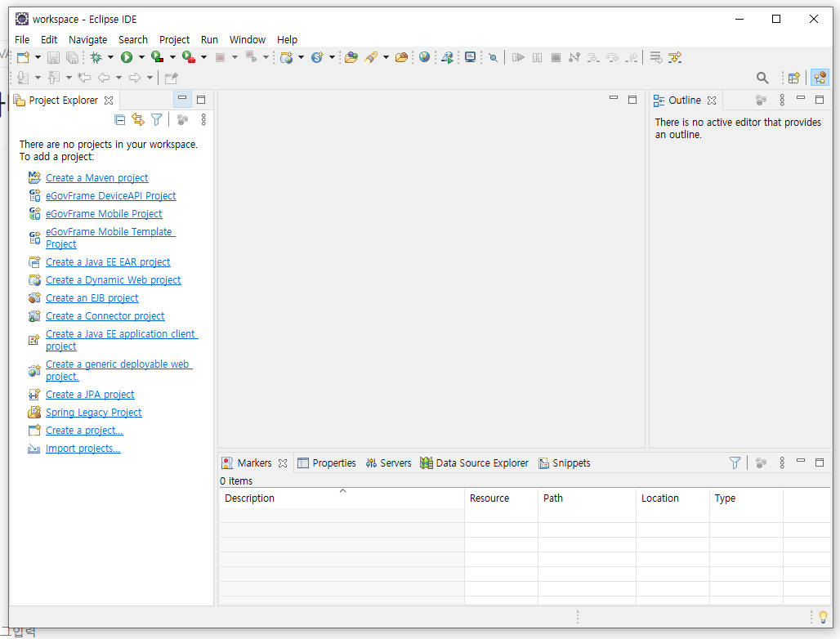Viewport: 840px width, 639px height.
Task: Click the Open Type icon
Action: tap(351, 57)
